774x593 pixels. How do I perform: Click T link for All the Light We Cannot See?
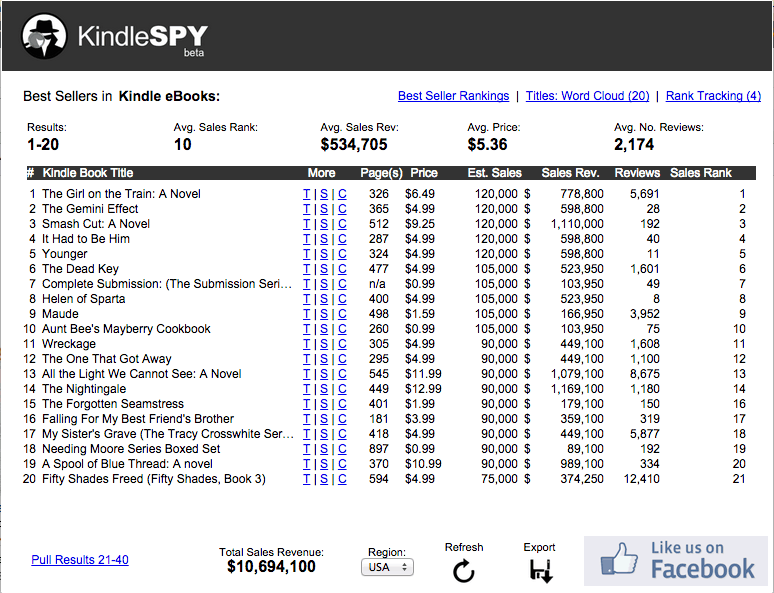[307, 374]
